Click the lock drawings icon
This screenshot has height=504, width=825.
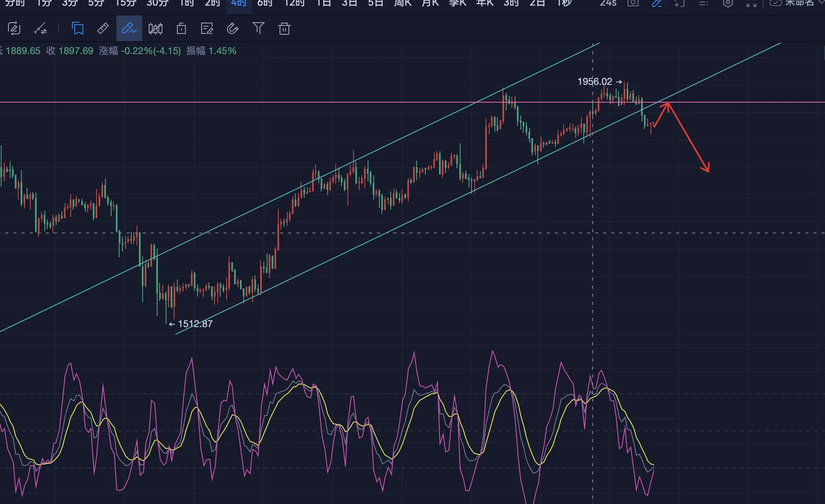[181, 29]
